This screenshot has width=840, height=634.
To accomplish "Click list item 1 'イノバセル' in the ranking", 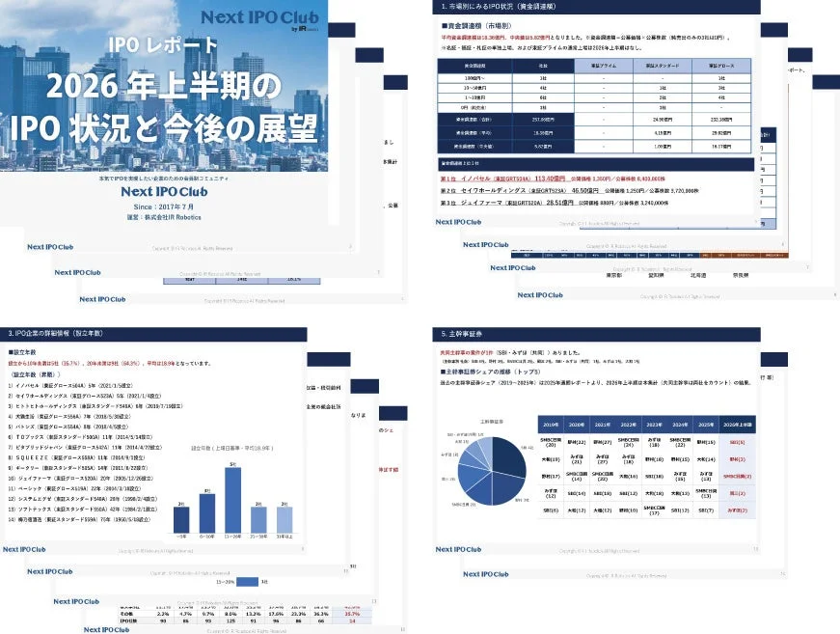I will coord(70,385).
